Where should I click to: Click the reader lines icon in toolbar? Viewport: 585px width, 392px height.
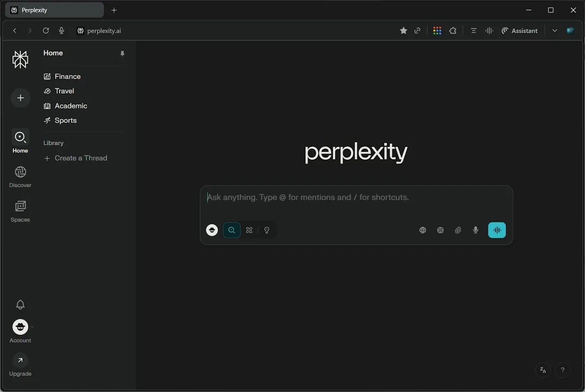[x=473, y=31]
